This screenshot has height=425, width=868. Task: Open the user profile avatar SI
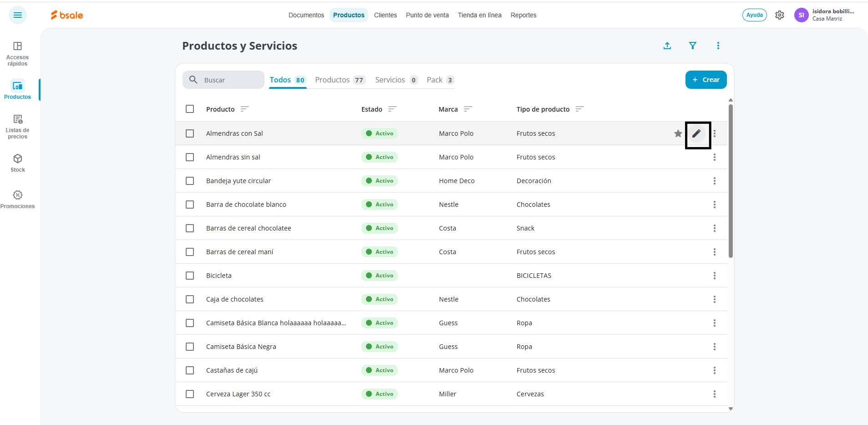tap(801, 15)
